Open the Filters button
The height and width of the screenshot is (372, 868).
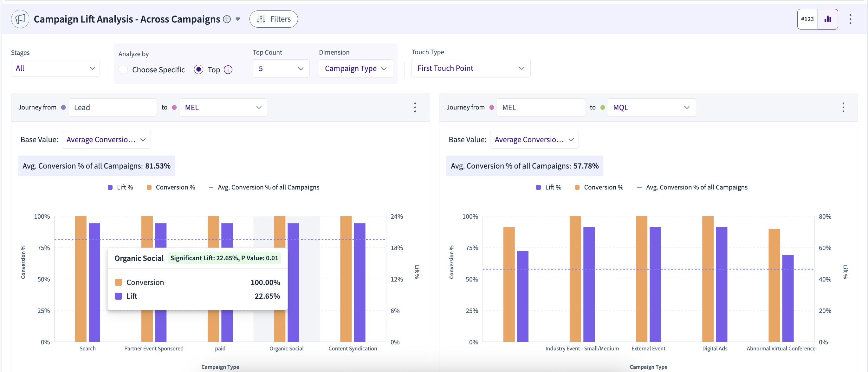pyautogui.click(x=273, y=19)
